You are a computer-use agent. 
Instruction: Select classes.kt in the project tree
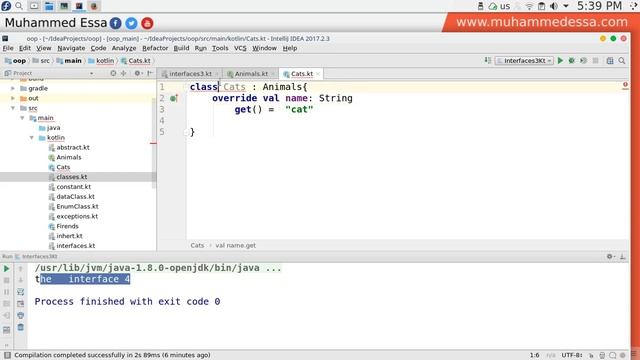[x=72, y=177]
